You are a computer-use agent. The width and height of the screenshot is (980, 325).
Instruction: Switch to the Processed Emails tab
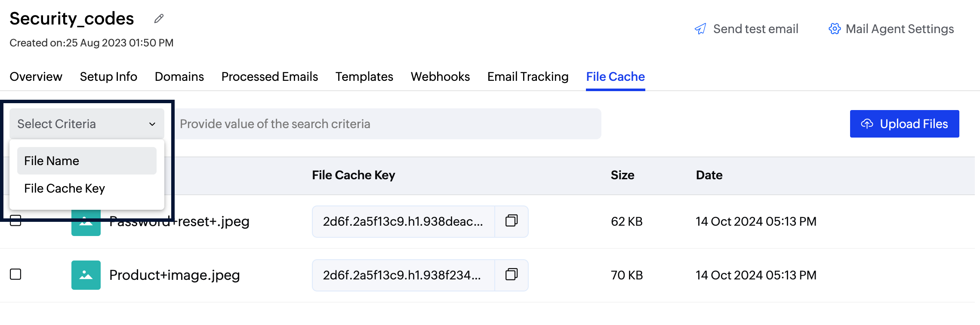(269, 77)
